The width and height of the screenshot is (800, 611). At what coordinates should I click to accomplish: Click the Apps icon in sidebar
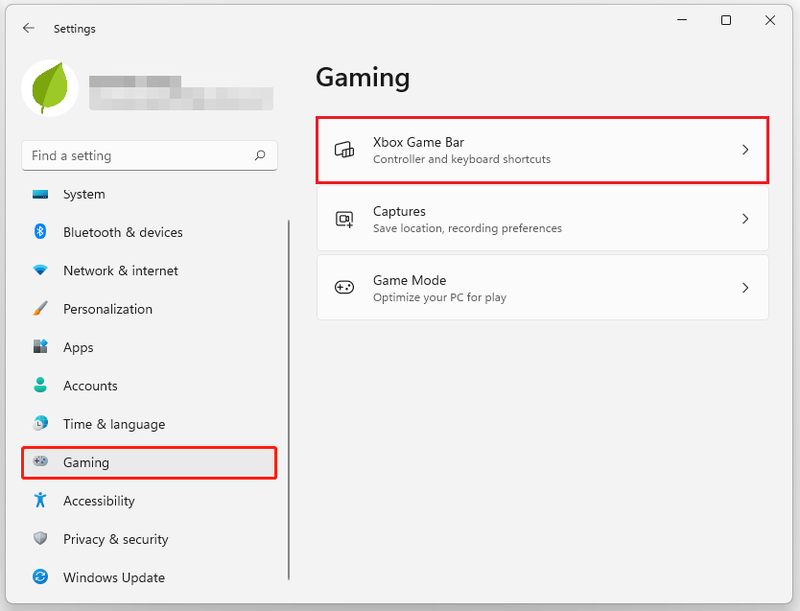click(40, 346)
